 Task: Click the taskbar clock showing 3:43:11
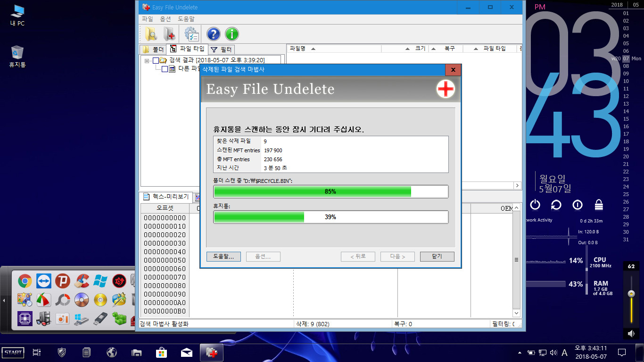[591, 352]
